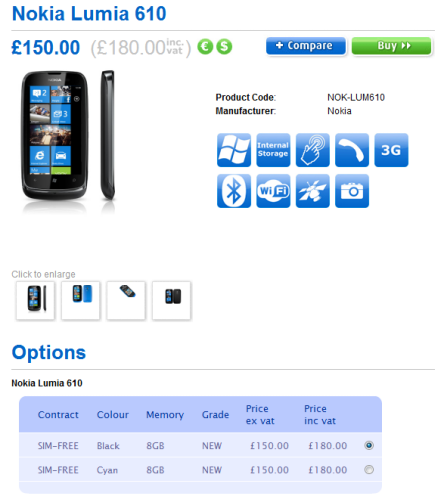This screenshot has width=447, height=499.
Task: Click the GPS satellite feature icon
Action: 312,191
